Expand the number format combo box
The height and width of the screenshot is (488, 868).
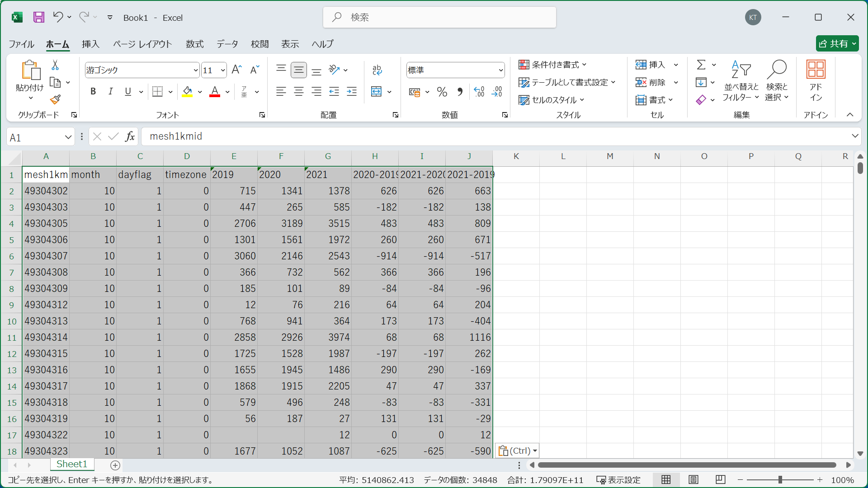pos(500,70)
